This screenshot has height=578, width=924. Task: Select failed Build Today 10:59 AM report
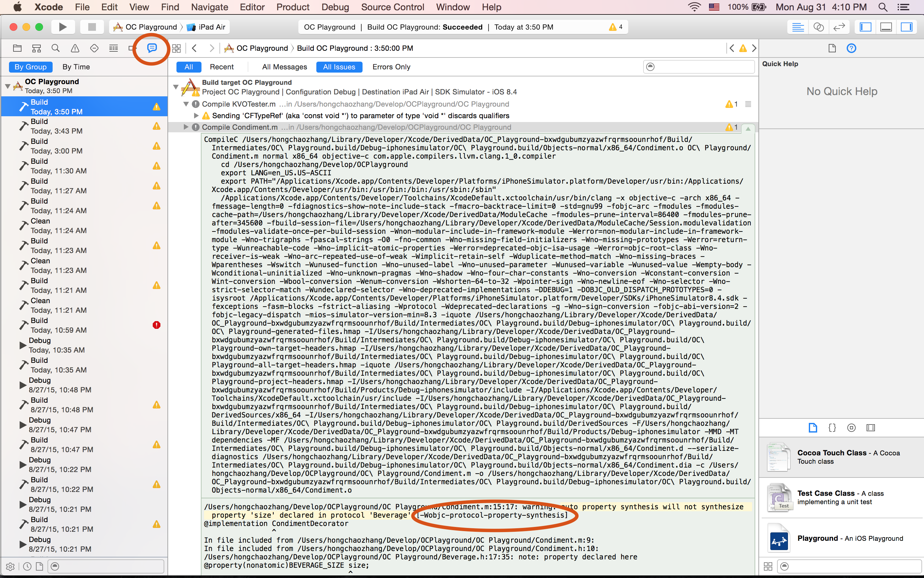[x=84, y=325]
